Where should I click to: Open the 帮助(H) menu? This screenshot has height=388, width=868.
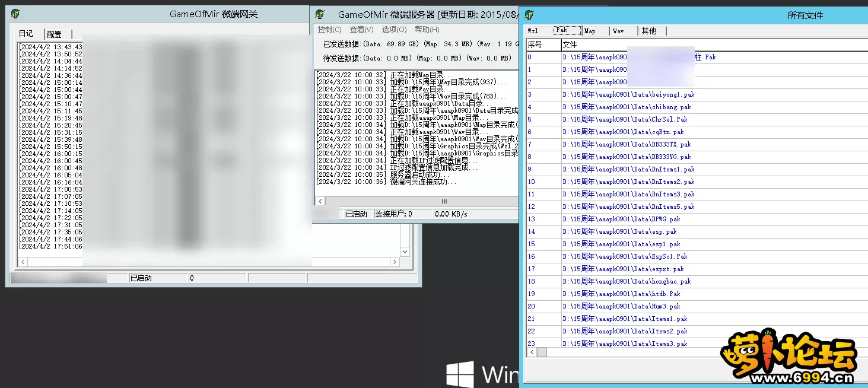click(x=427, y=30)
